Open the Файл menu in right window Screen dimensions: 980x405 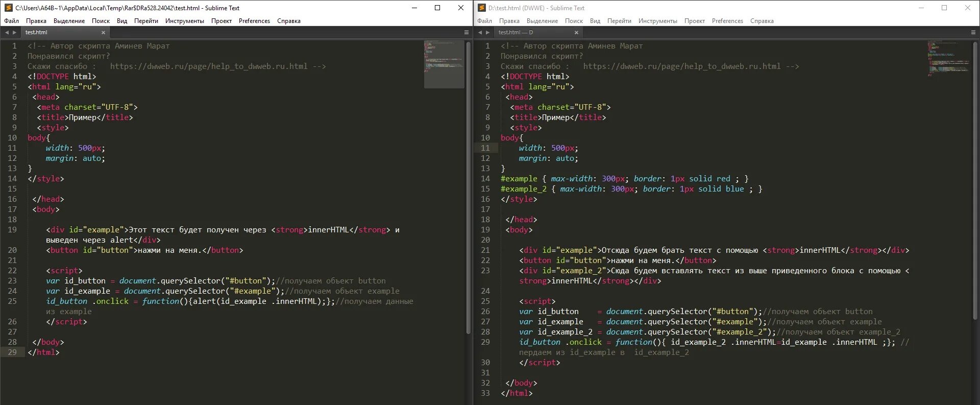pos(484,21)
